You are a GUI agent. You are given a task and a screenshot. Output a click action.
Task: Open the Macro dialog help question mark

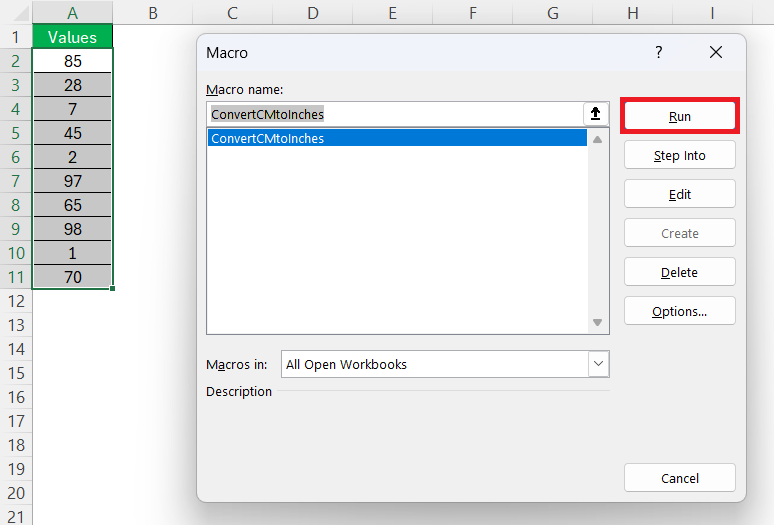click(x=658, y=52)
